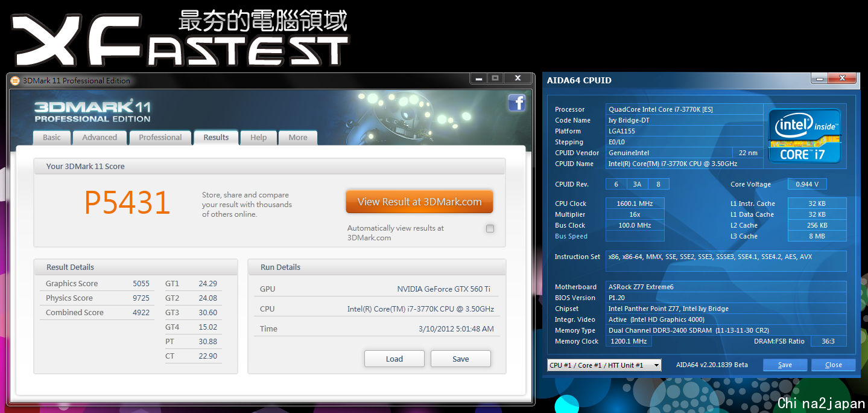
Task: Click the Bus Speed link in AIDA64
Action: (571, 236)
